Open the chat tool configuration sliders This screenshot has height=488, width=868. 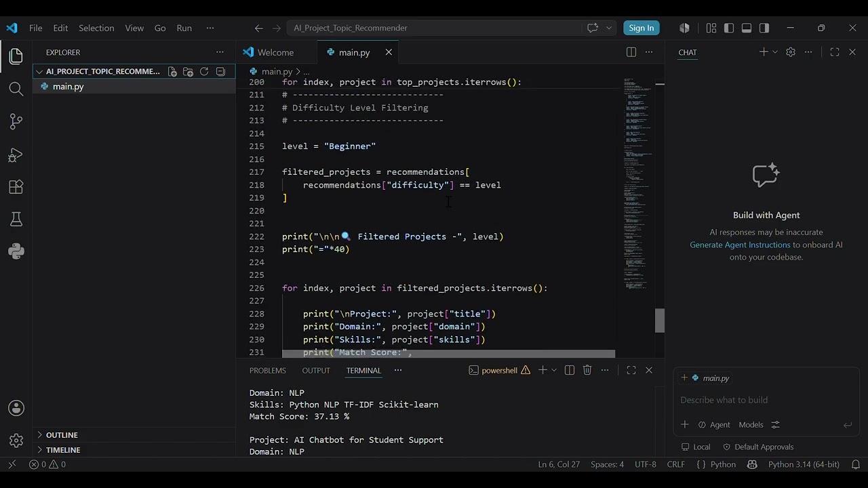(x=776, y=424)
